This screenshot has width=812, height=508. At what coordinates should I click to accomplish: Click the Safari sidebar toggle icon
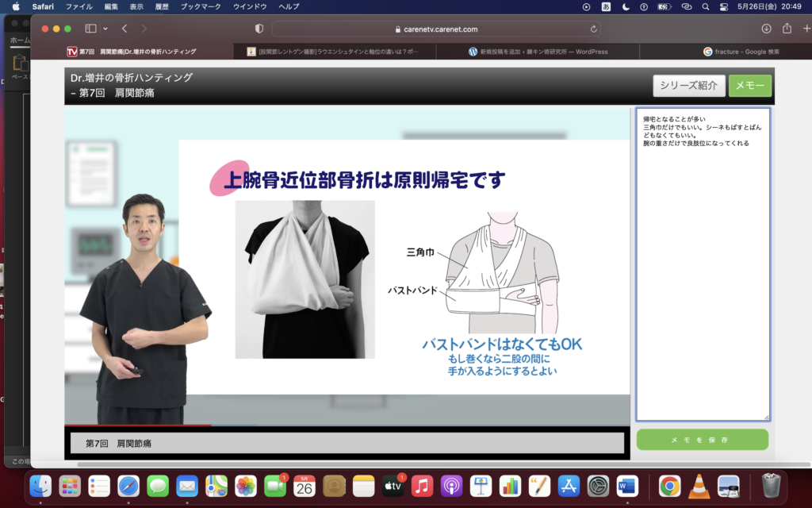coord(90,29)
